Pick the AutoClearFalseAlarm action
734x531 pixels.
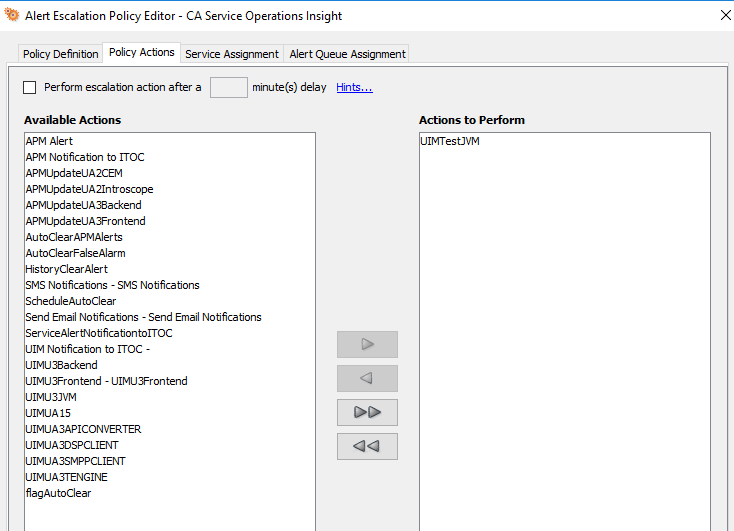pyautogui.click(x=169, y=253)
